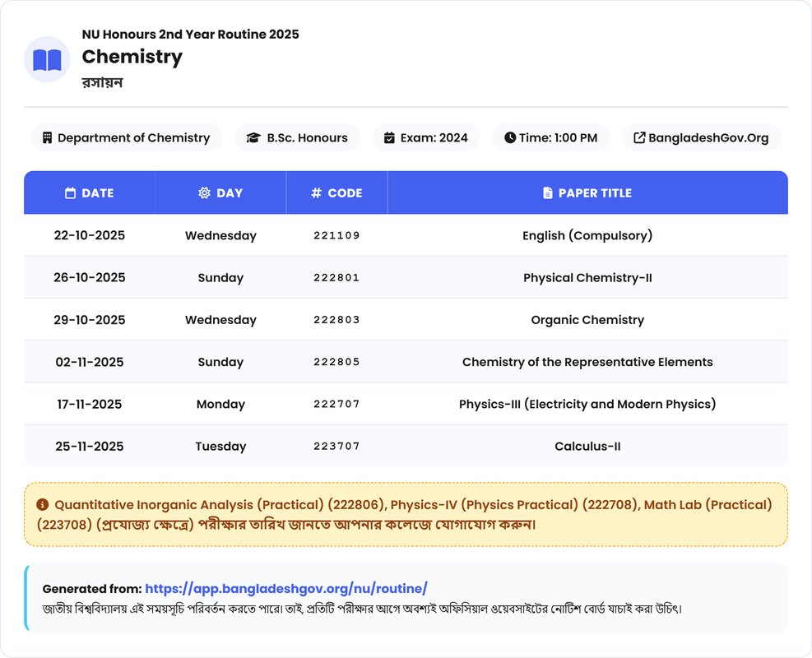812x658 pixels.
Task: Click the Department of Chemistry badge
Action: [127, 137]
